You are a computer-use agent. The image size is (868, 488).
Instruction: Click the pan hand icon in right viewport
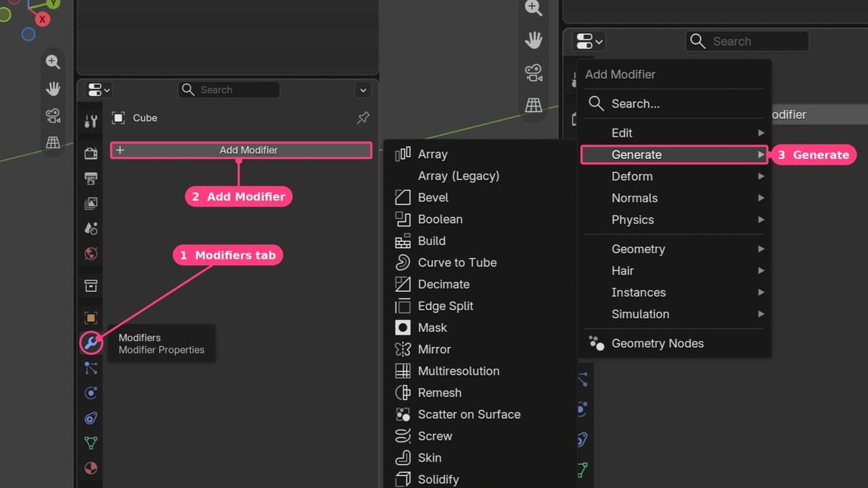pos(534,40)
